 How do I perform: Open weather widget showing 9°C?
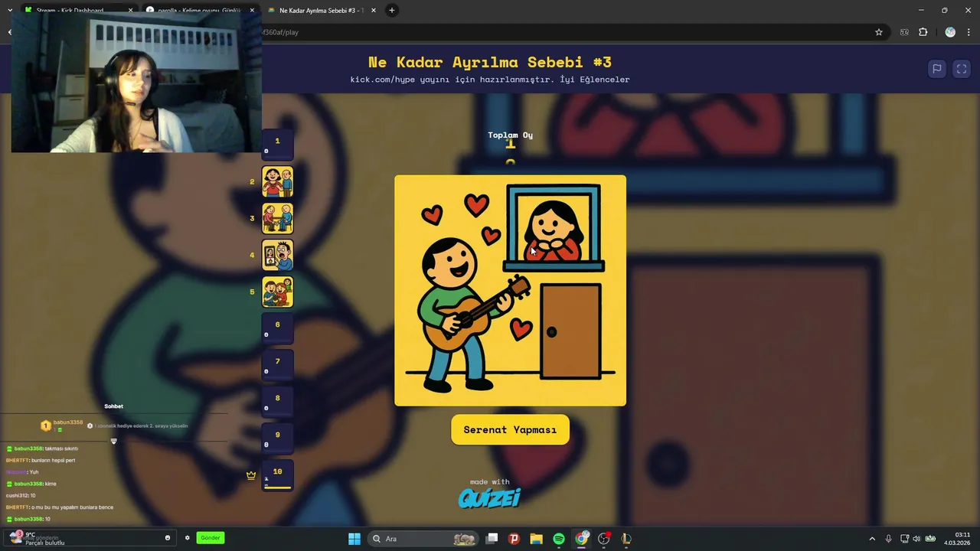[x=35, y=539]
